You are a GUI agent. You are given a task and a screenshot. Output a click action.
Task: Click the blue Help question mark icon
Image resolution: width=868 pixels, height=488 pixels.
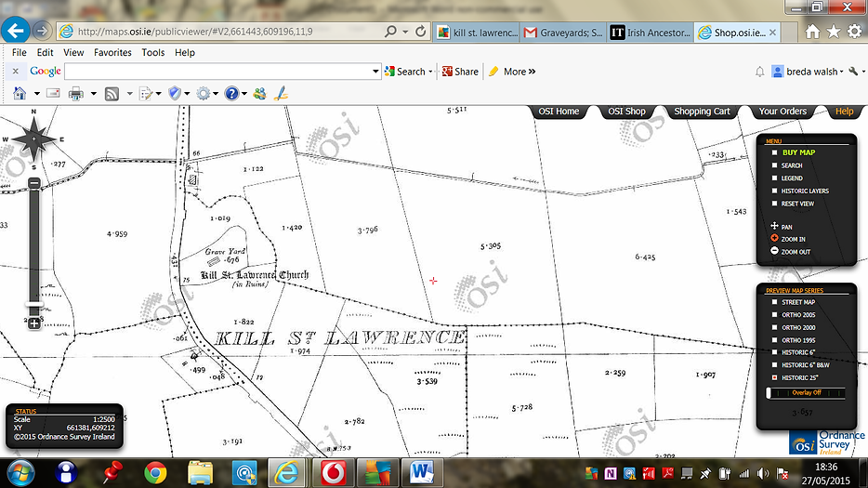pos(231,94)
